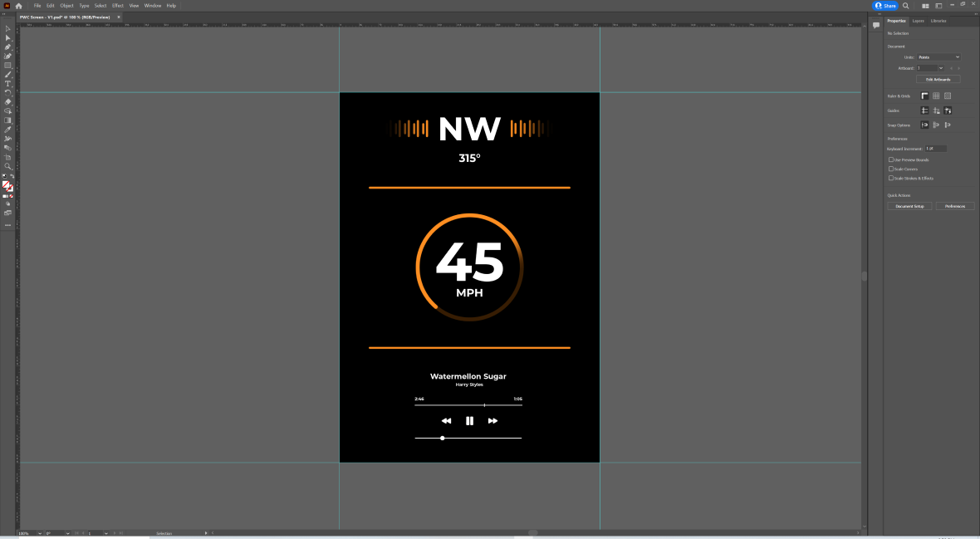Image resolution: width=980 pixels, height=539 pixels.
Task: Select the Type tool
Action: (x=7, y=83)
